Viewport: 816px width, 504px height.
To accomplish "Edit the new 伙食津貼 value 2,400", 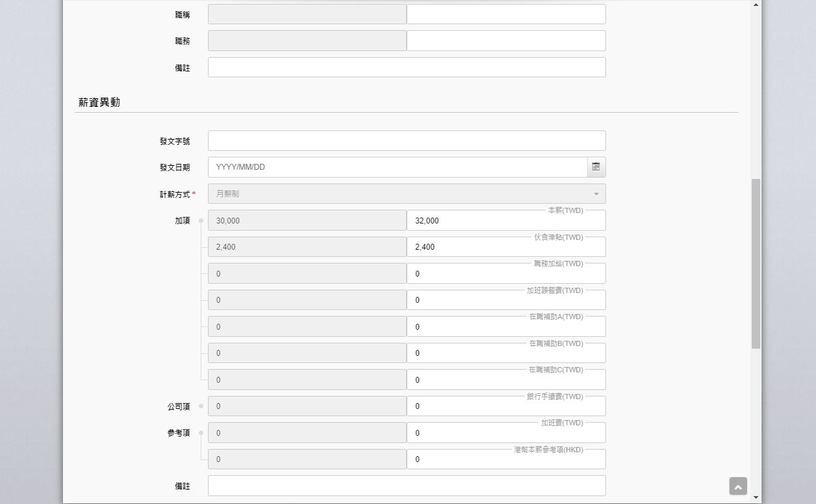I will tap(506, 247).
